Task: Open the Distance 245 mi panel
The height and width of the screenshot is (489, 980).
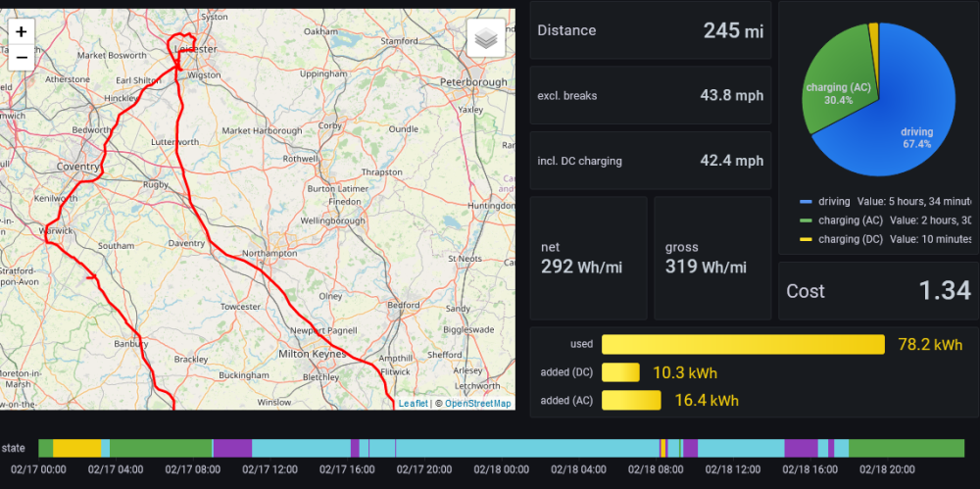Action: coord(651,30)
